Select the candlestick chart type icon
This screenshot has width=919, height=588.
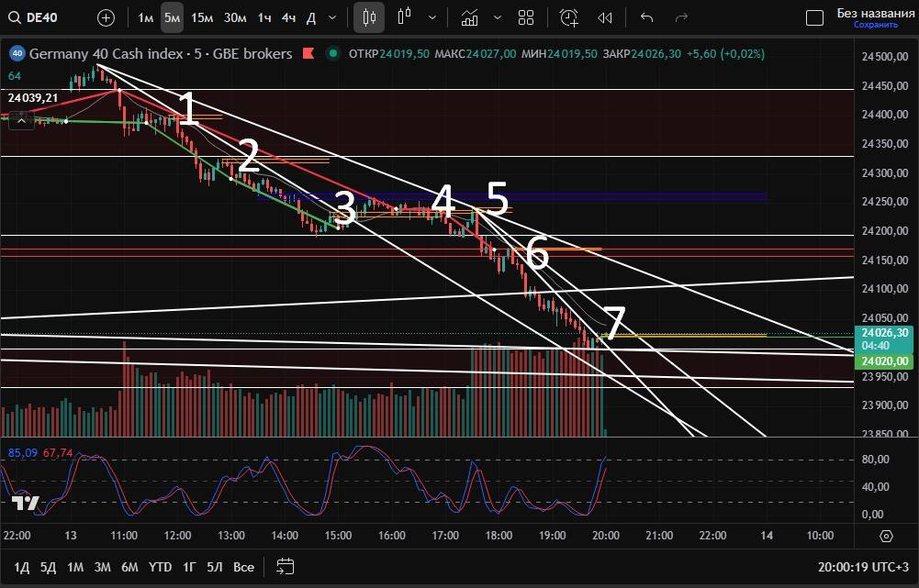click(x=369, y=17)
